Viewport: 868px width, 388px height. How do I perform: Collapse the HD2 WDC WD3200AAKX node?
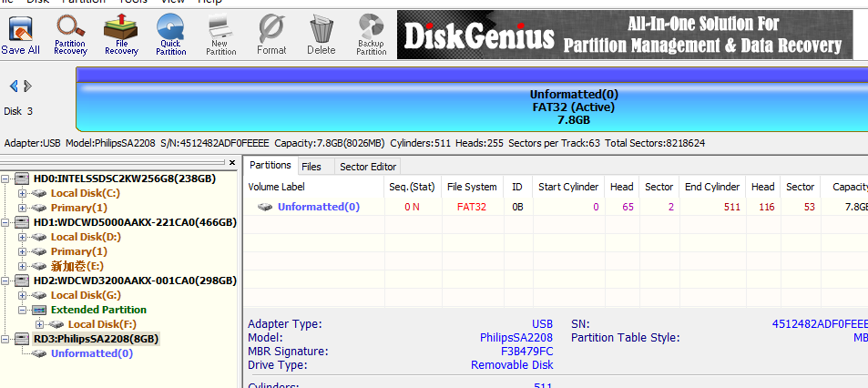pos(5,281)
